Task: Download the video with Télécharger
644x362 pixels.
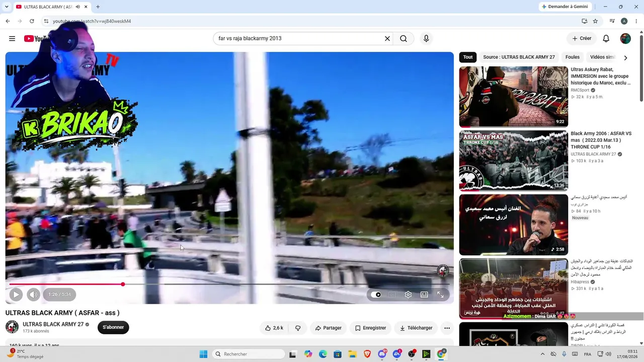Action: (x=416, y=328)
